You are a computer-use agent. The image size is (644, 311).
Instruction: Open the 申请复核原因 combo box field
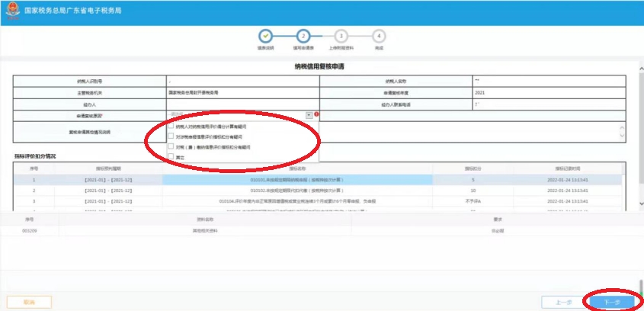coord(236,115)
